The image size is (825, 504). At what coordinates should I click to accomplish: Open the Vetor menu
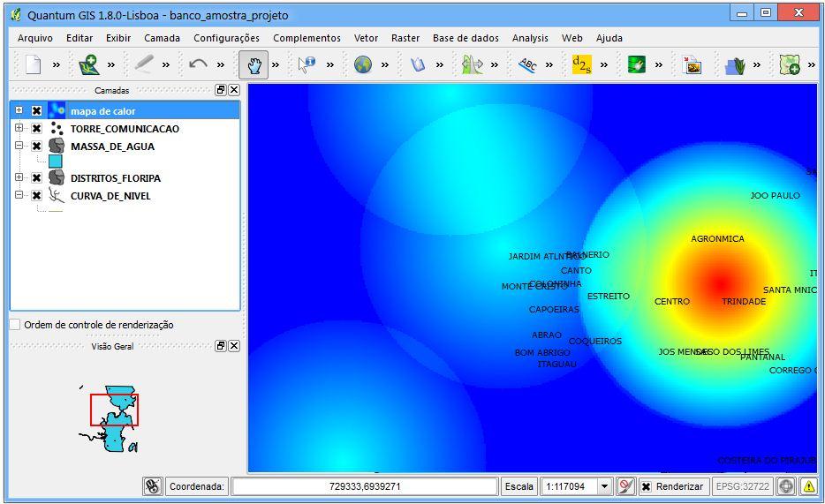point(366,38)
